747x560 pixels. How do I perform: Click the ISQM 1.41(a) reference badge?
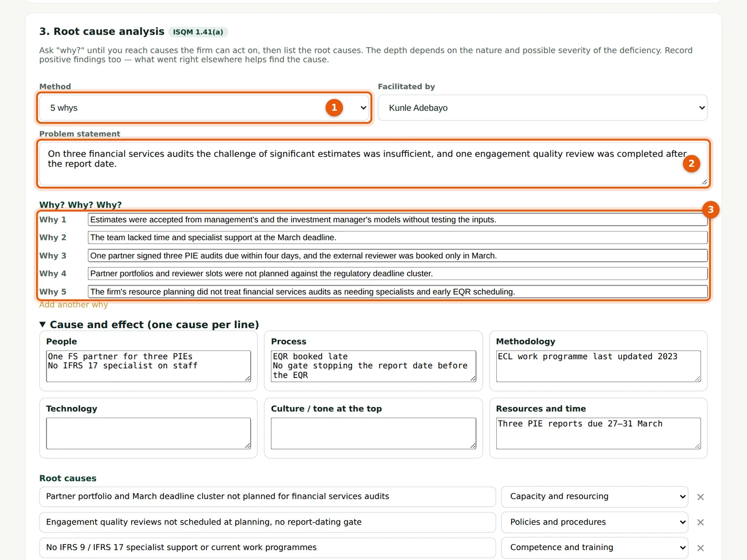tap(198, 32)
